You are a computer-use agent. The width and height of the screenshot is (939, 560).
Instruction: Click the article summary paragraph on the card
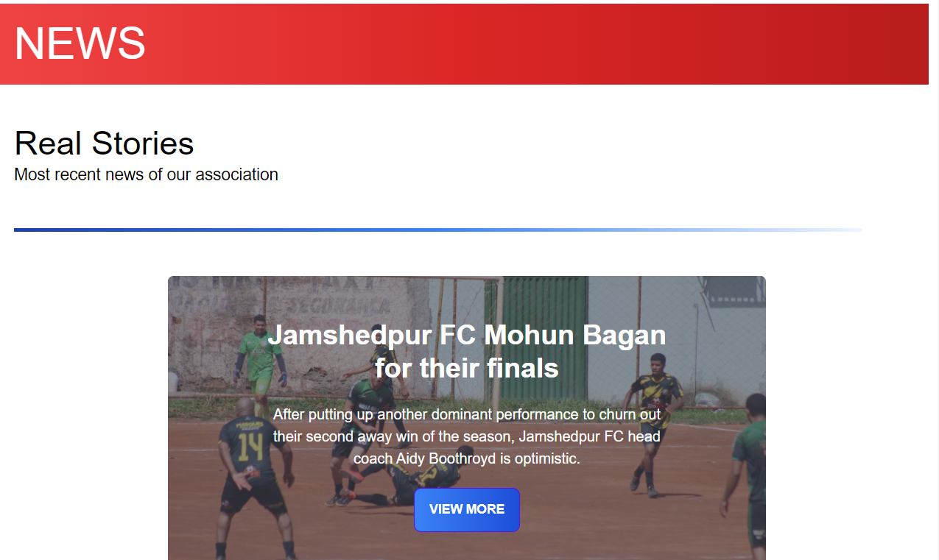467,436
